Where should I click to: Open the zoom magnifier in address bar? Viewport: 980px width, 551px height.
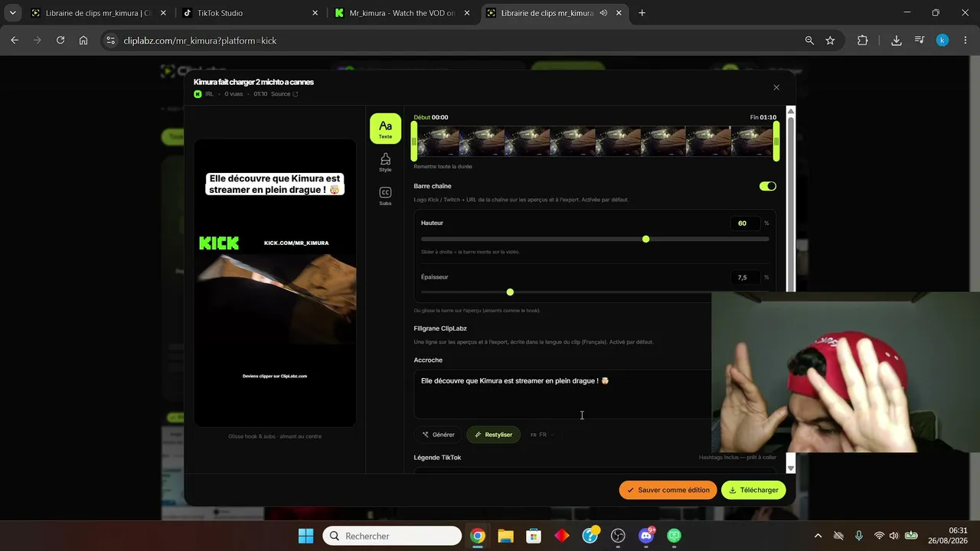pyautogui.click(x=809, y=41)
